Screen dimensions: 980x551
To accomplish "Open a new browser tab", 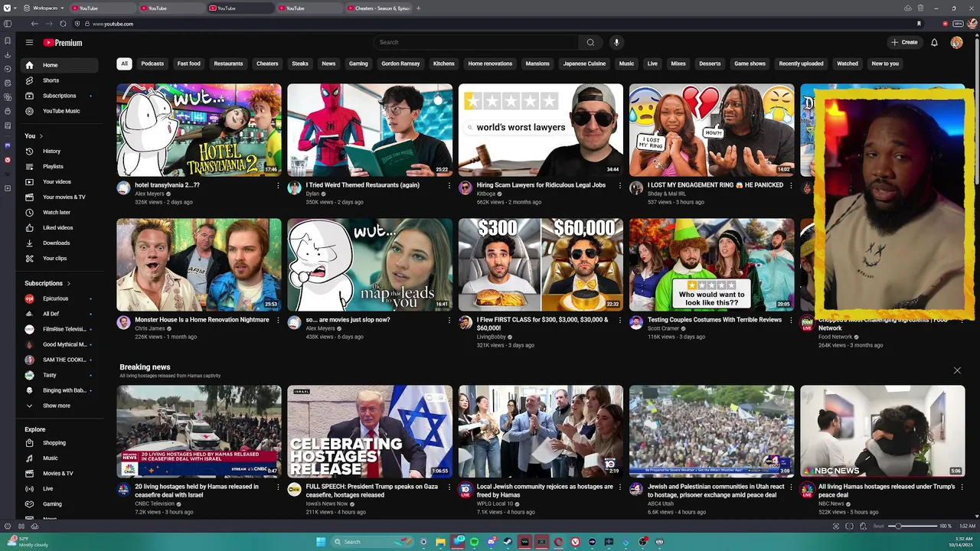I will [x=418, y=8].
